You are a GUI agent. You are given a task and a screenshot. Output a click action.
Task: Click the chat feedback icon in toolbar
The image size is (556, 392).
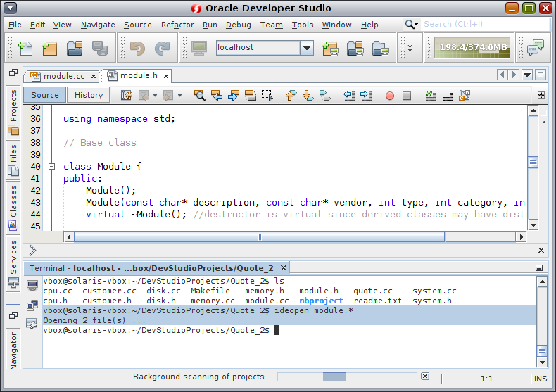pyautogui.click(x=536, y=47)
